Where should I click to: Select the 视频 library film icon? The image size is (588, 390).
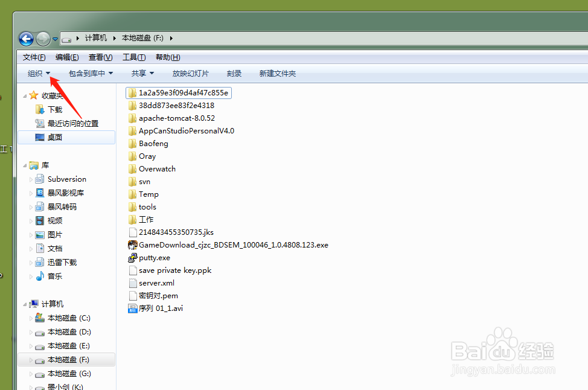40,220
